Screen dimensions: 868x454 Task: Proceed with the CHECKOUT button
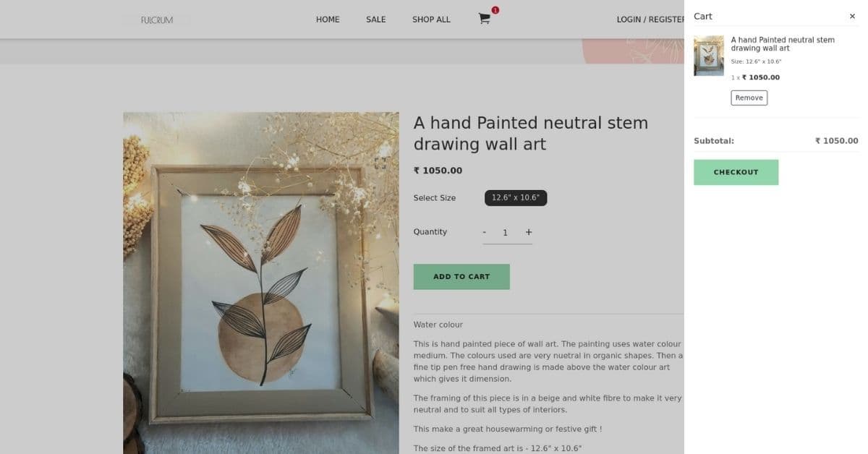[x=736, y=172]
